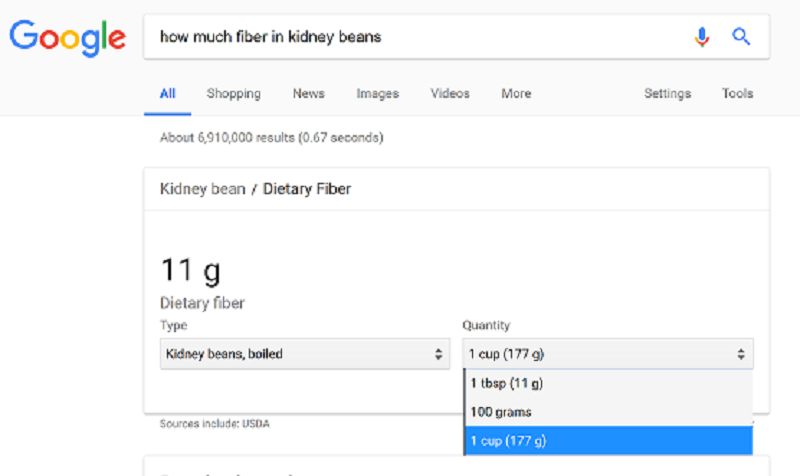Click the results count text

click(271, 138)
